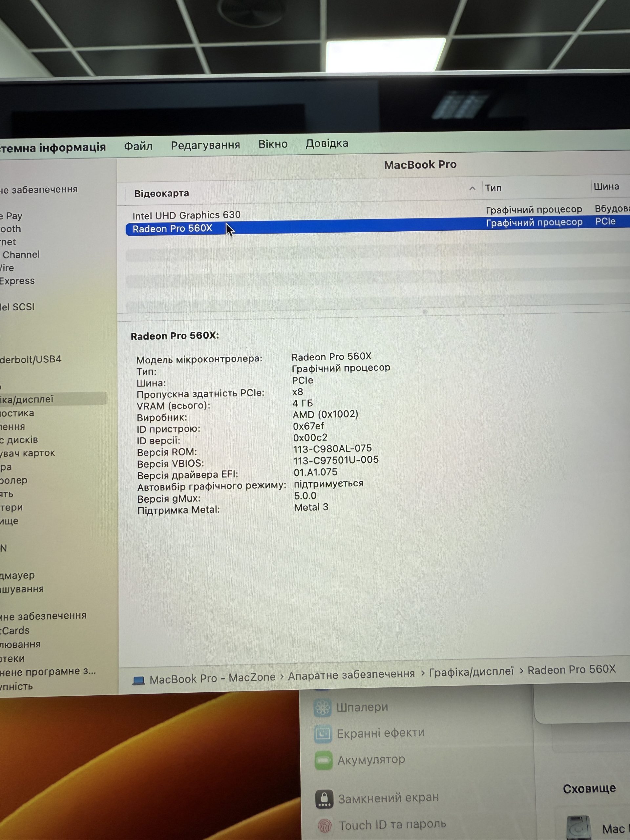Select the SmartCards sidebar item
This screenshot has width=630, height=840.
coord(15,630)
